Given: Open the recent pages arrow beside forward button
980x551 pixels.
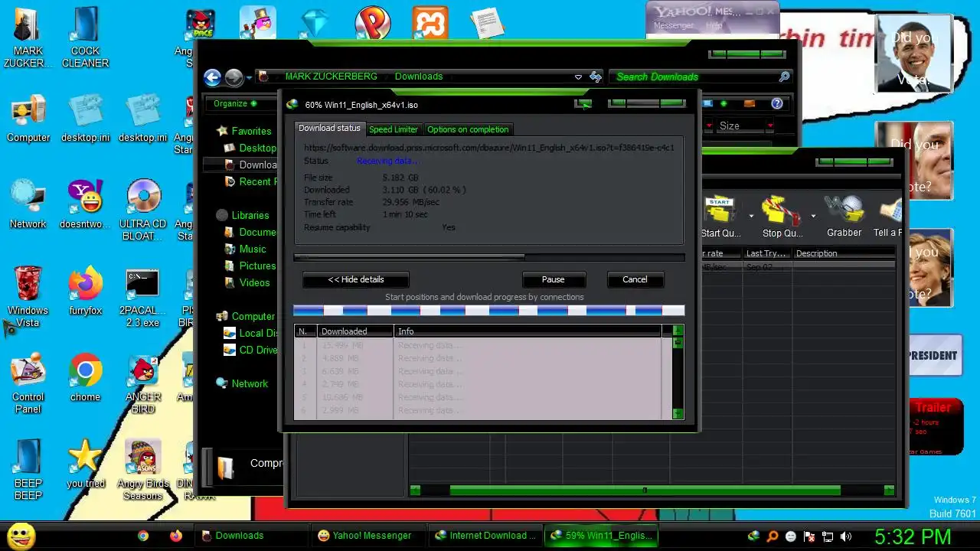Looking at the screenshot, I should (x=249, y=78).
